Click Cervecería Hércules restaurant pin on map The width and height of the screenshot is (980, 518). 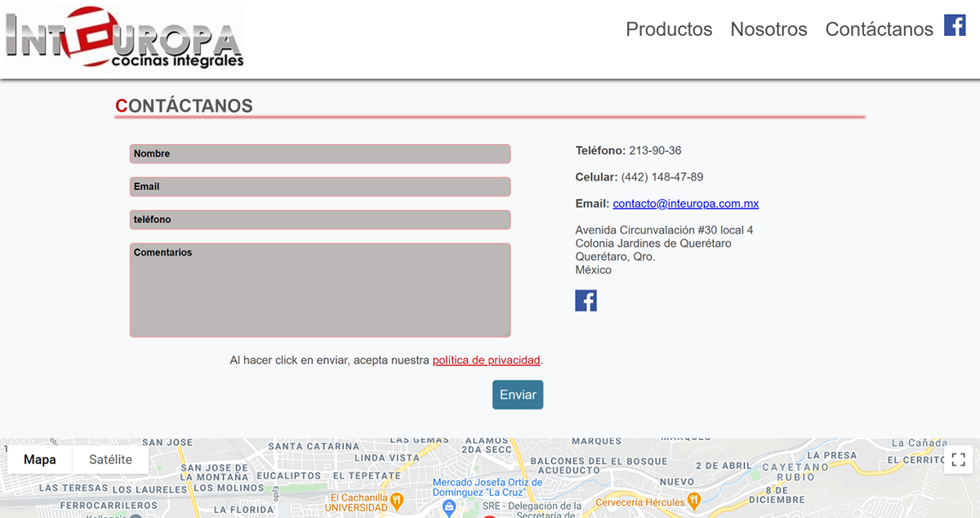click(693, 499)
